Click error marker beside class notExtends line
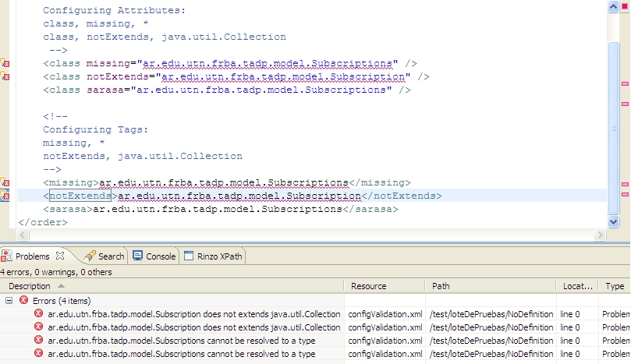The height and width of the screenshot is (364, 631). click(4, 76)
